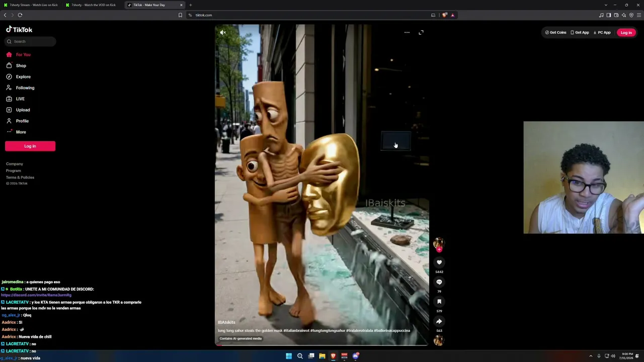This screenshot has height=362, width=644.
Task: Open the Brave VPN shield icon
Action: [631, 15]
